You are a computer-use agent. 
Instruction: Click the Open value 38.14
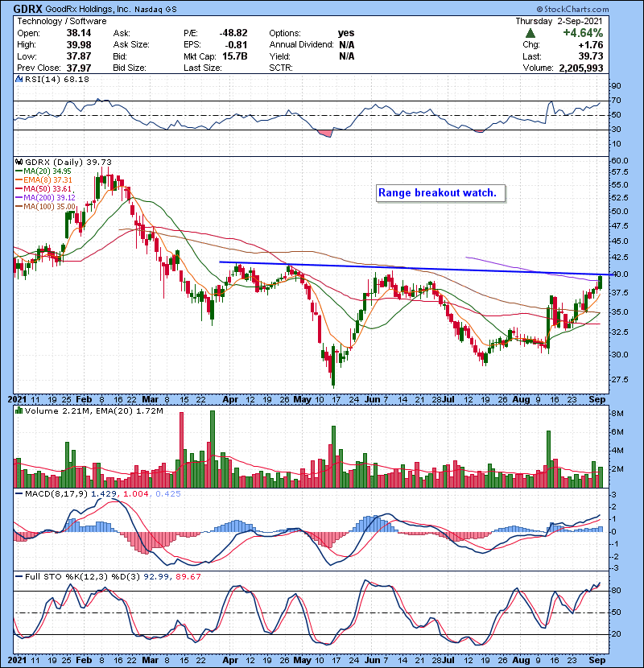pos(79,33)
